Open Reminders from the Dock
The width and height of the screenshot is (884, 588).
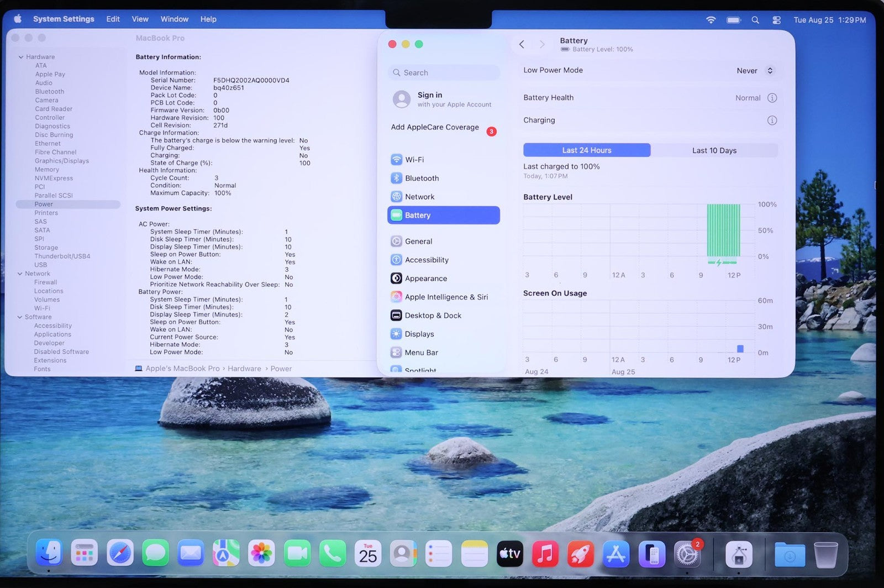pos(439,553)
